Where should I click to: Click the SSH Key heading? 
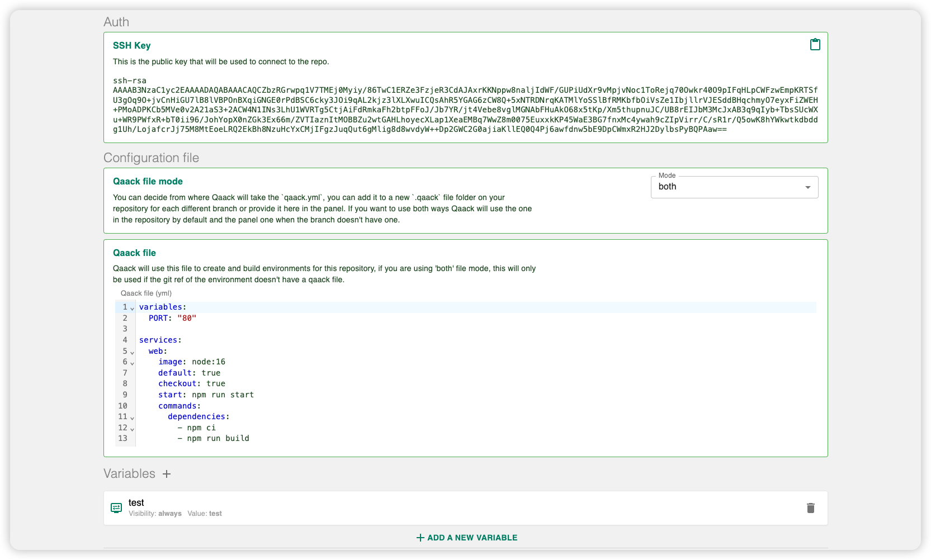[x=131, y=45]
